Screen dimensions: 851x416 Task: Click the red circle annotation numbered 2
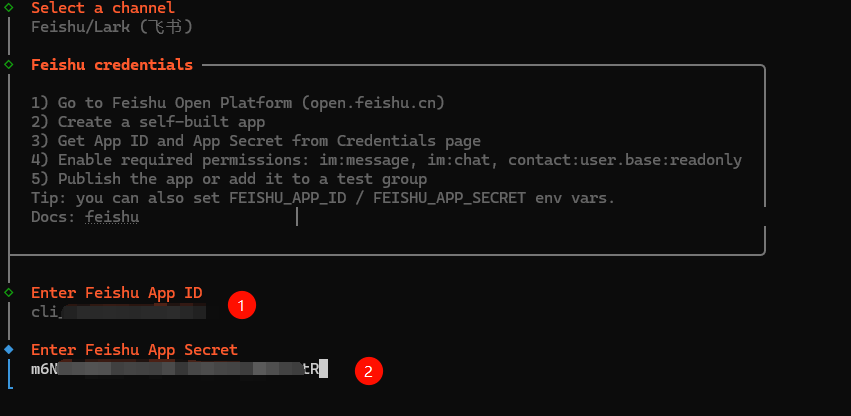tap(369, 371)
